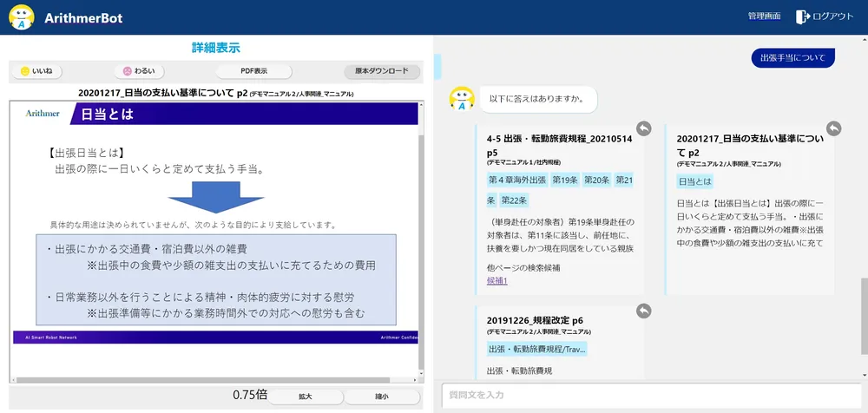Click the yellow smiley on いいね button

coord(24,71)
